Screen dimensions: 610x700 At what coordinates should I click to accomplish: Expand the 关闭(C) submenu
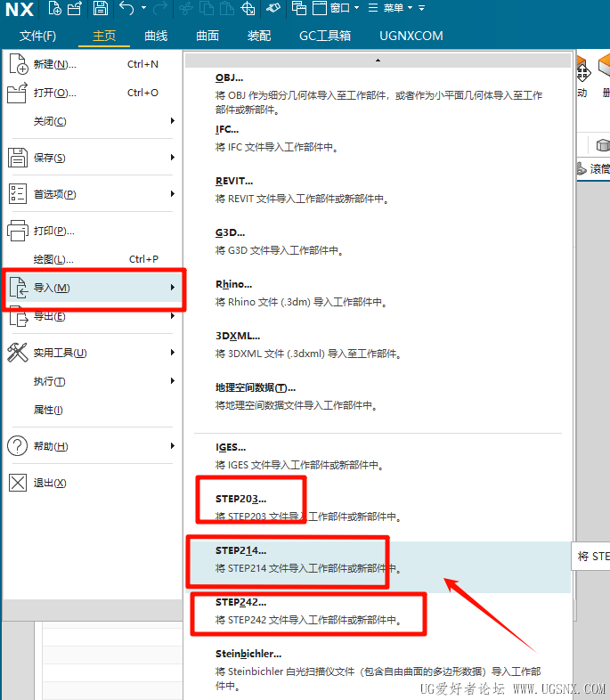pyautogui.click(x=93, y=121)
